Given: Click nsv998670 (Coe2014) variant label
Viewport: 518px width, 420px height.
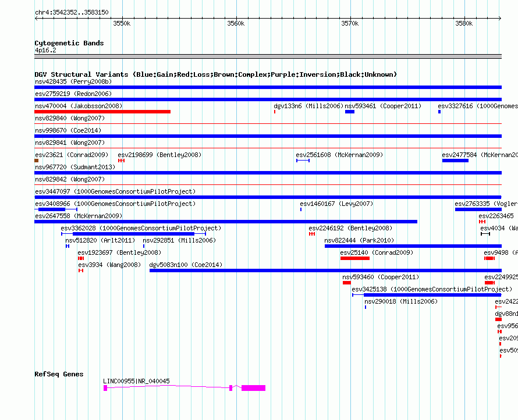Looking at the screenshot, I should coord(68,130).
